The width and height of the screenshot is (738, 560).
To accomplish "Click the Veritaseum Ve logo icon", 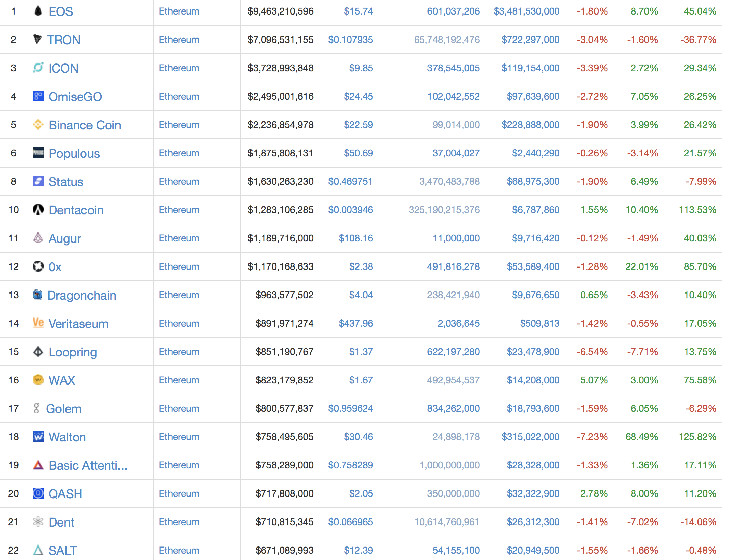I will tap(38, 323).
